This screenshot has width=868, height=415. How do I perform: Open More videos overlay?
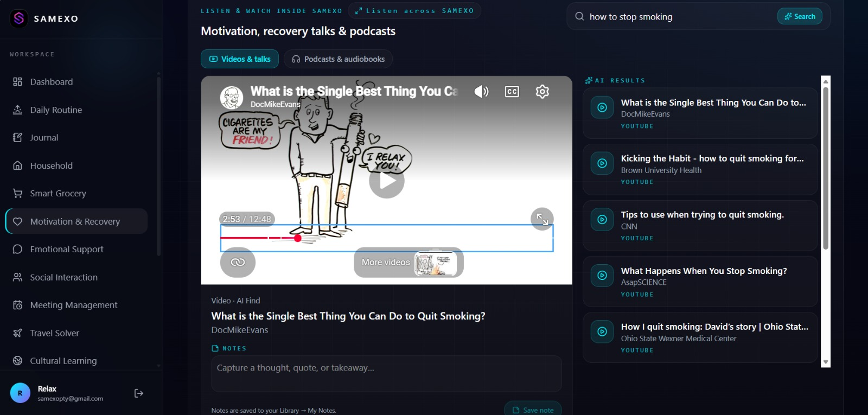click(409, 263)
